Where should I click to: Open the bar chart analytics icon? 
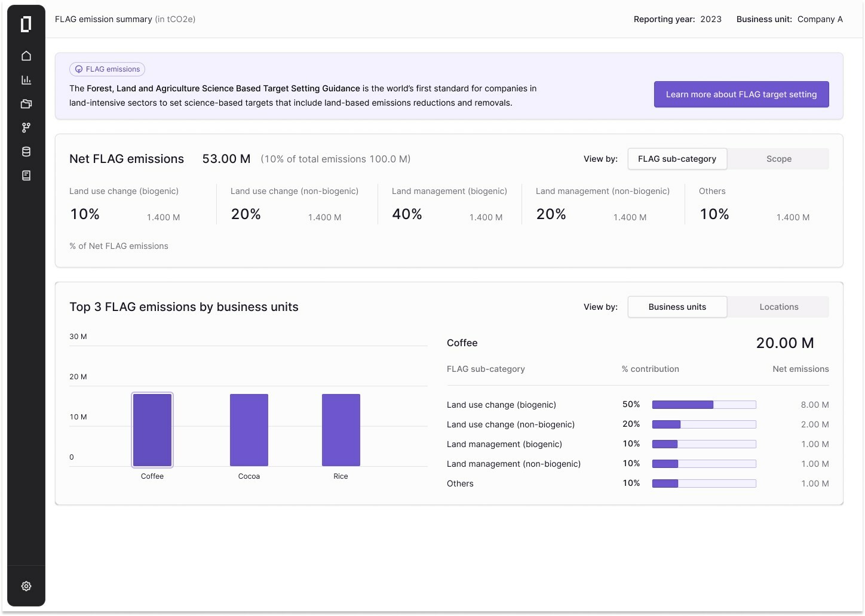[x=26, y=80]
